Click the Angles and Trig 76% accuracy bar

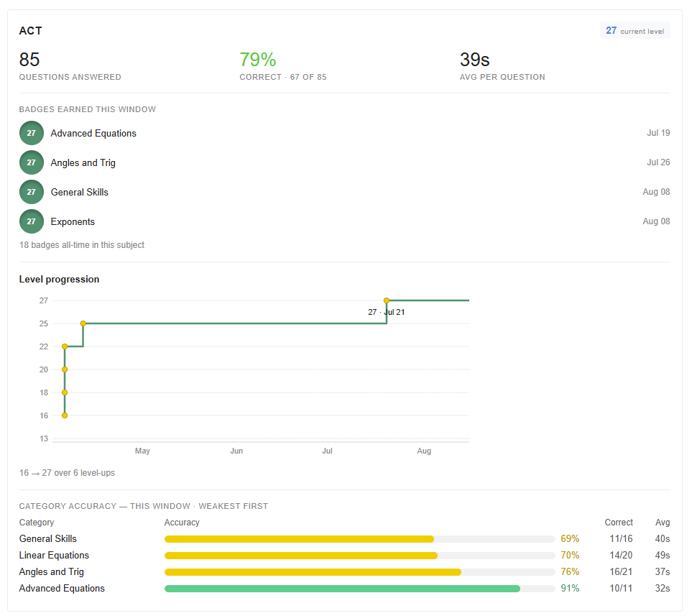tap(360, 572)
